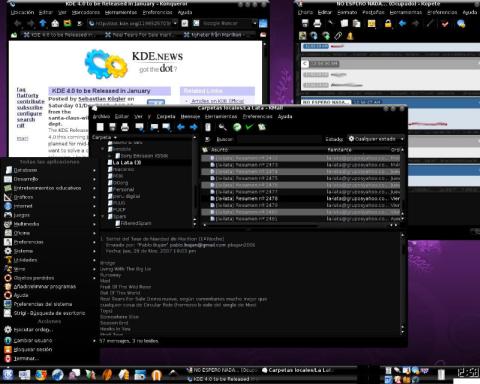480x384 pixels.
Task: Click the new message icon in KMail toolbar
Action: coord(100,127)
